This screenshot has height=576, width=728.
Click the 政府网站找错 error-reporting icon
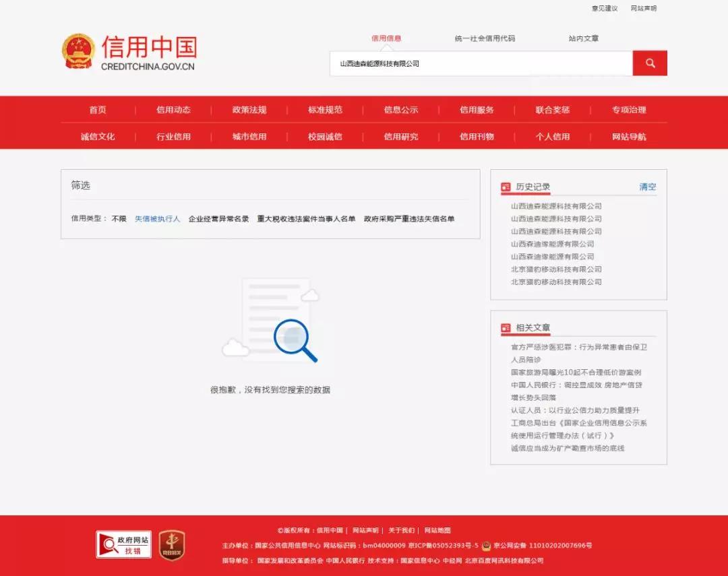tap(122, 544)
